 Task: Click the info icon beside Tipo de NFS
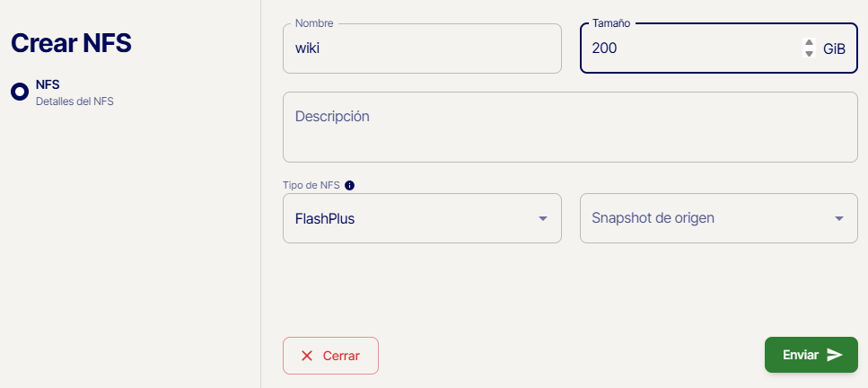[350, 186]
